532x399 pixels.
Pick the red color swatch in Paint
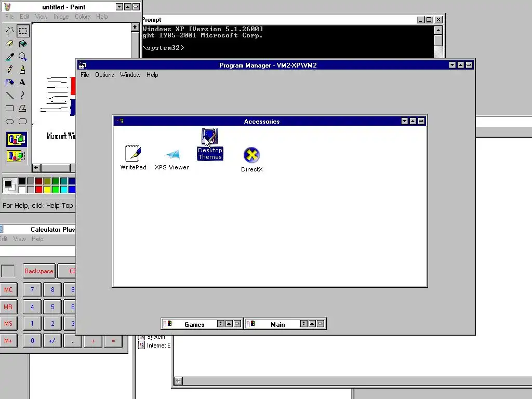click(38, 189)
